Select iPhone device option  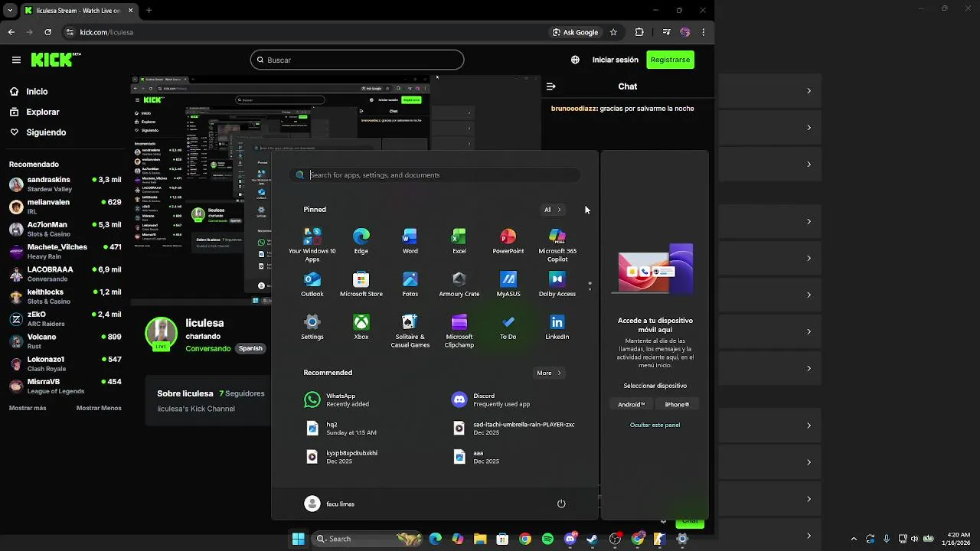[x=677, y=404]
